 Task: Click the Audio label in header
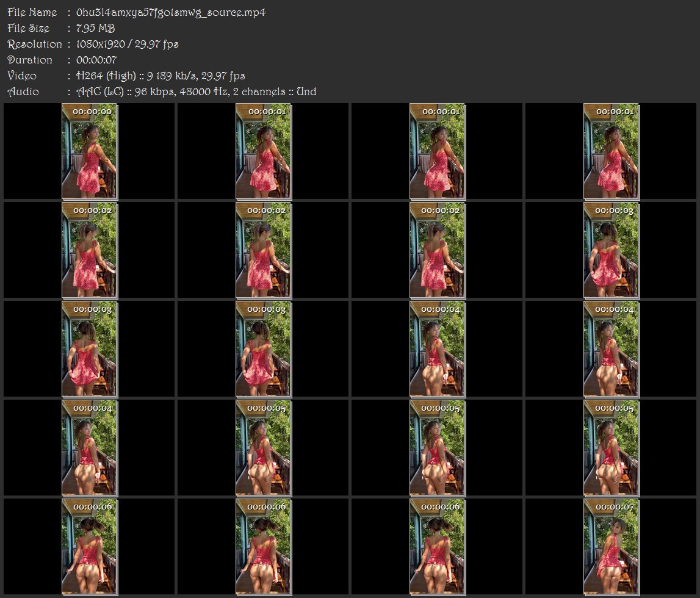coord(23,92)
